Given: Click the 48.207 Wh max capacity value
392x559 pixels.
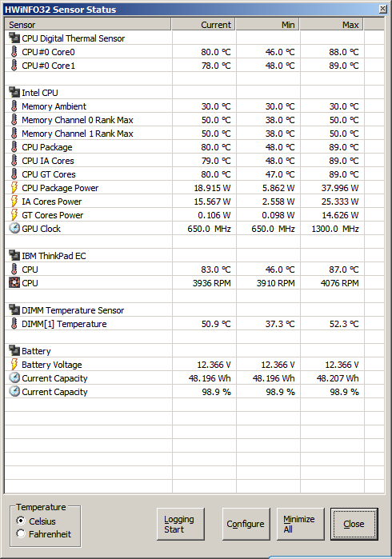Looking at the screenshot, I should pos(338,378).
